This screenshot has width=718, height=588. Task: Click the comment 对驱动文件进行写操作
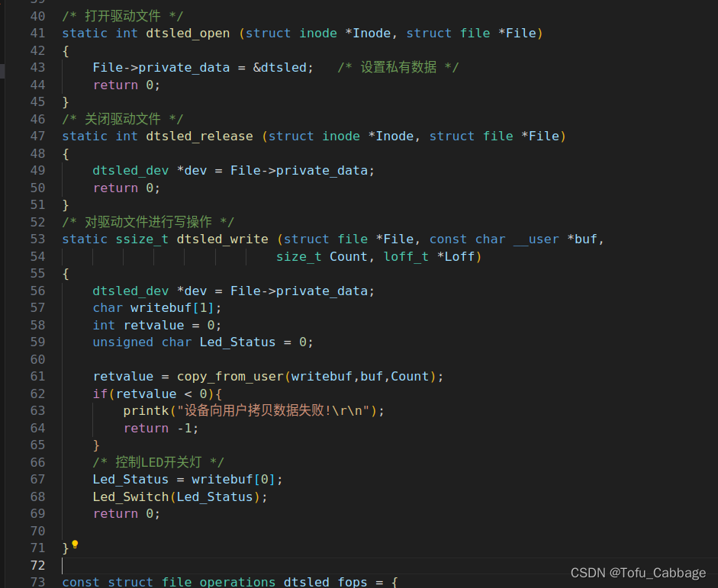coord(148,223)
